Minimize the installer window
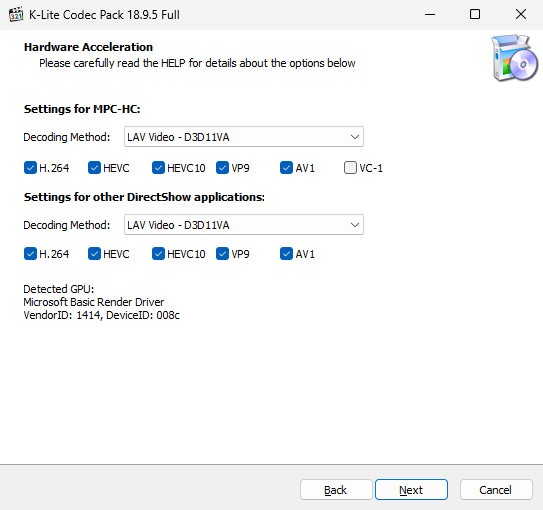The height and width of the screenshot is (510, 543). point(430,14)
